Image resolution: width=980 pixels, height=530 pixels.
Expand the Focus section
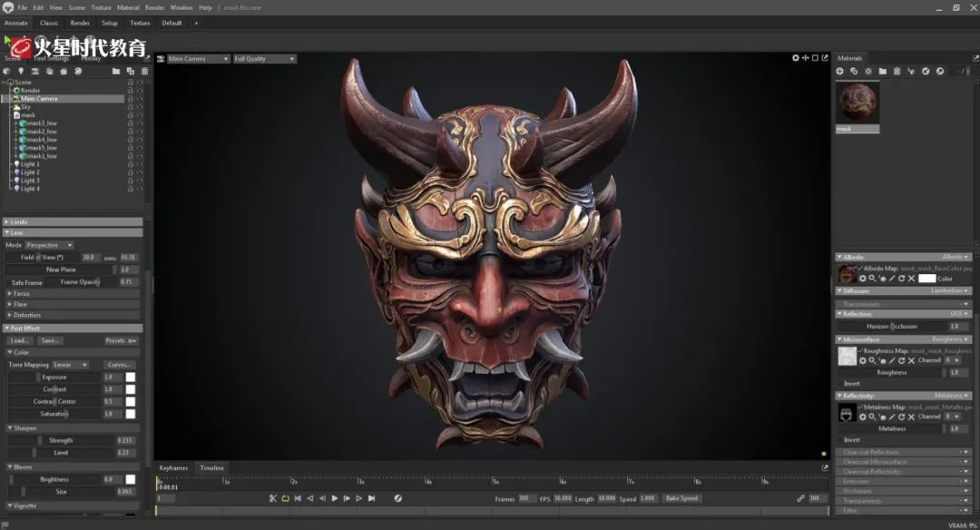click(x=73, y=293)
